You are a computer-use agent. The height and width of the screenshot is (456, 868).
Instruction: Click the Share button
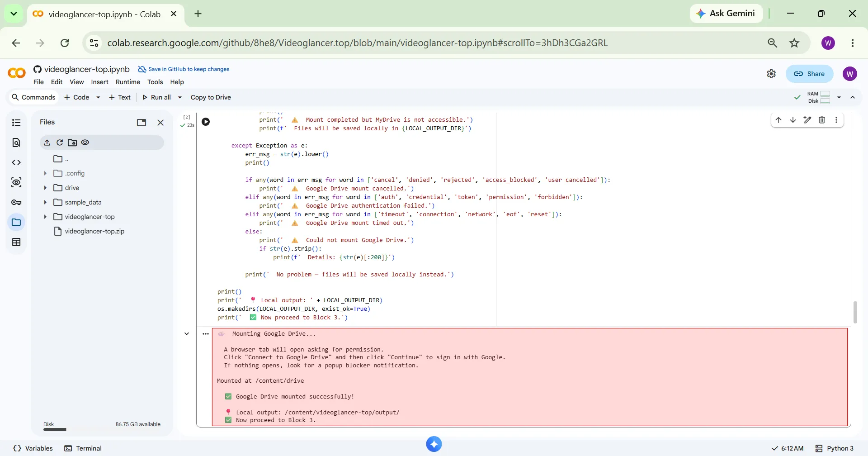click(x=809, y=74)
